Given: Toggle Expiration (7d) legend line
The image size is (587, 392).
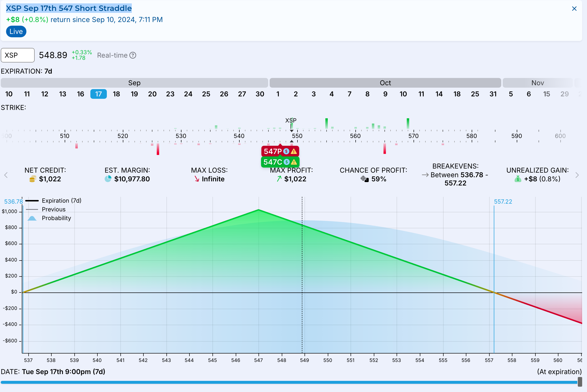Looking at the screenshot, I should pos(54,201).
